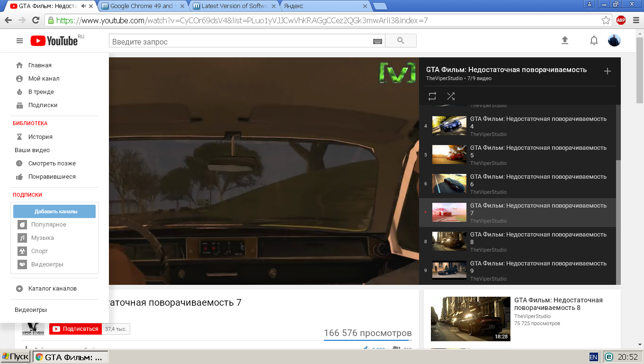This screenshot has width=644, height=364.
Task: Open the EN language indicator in the taskbar
Action: coord(593,357)
